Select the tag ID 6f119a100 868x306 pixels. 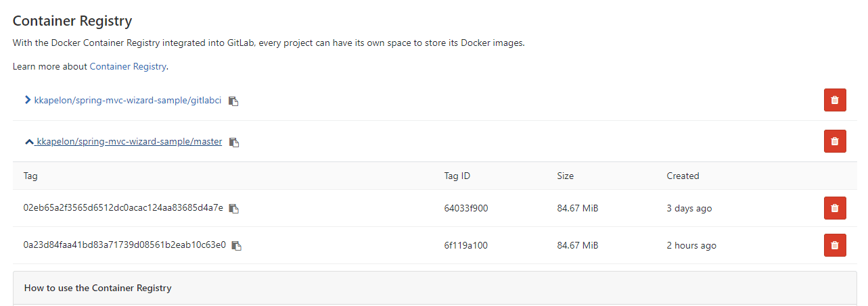(x=465, y=245)
